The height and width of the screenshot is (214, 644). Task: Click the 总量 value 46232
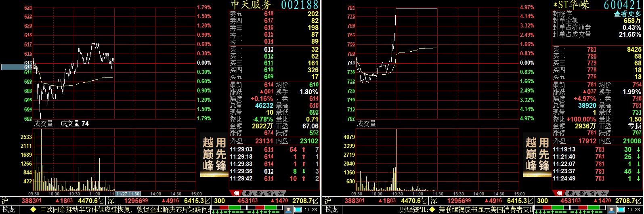click(264, 105)
